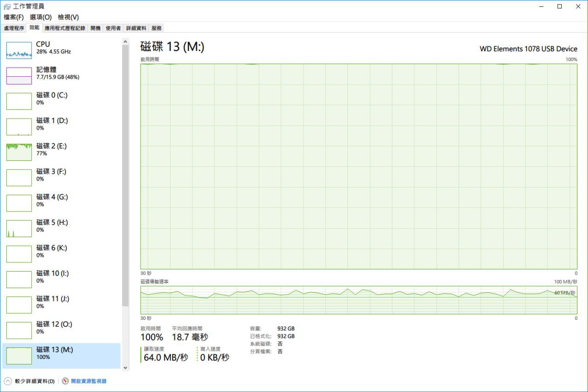This screenshot has width=588, height=392.
Task: Switch to the 使用者 tab
Action: 113,28
